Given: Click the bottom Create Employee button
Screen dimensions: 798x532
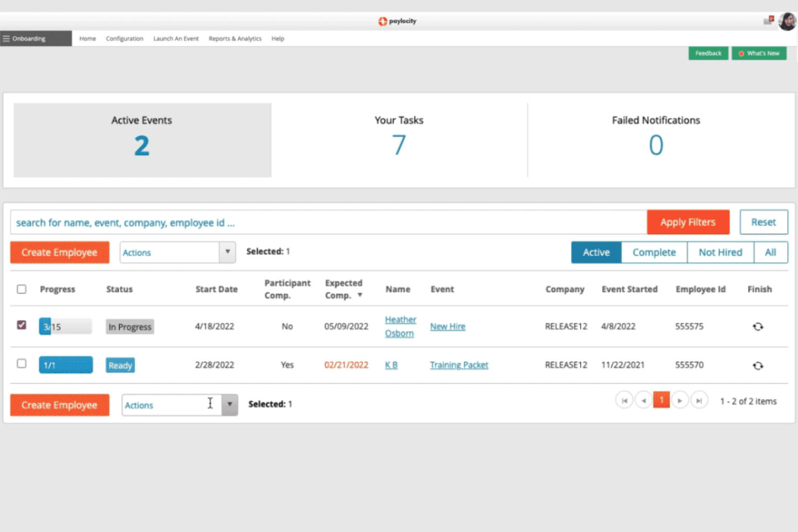Looking at the screenshot, I should tap(60, 405).
